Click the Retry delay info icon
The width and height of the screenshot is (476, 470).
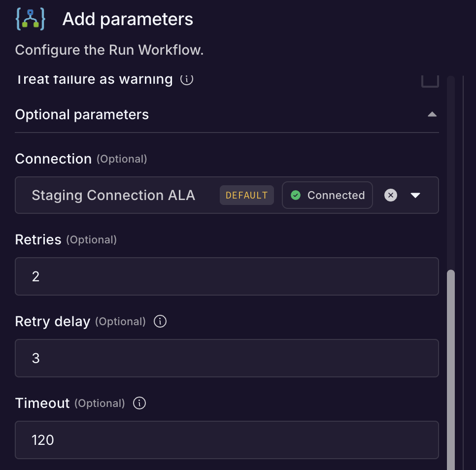click(x=160, y=321)
